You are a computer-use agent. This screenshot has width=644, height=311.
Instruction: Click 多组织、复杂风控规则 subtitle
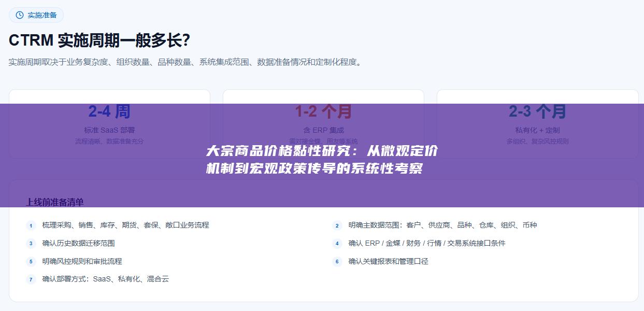[x=537, y=141]
